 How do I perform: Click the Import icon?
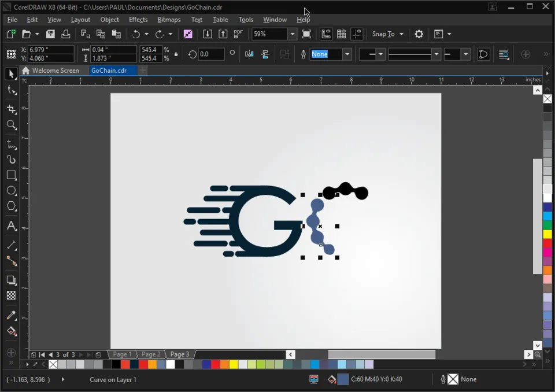coord(208,34)
